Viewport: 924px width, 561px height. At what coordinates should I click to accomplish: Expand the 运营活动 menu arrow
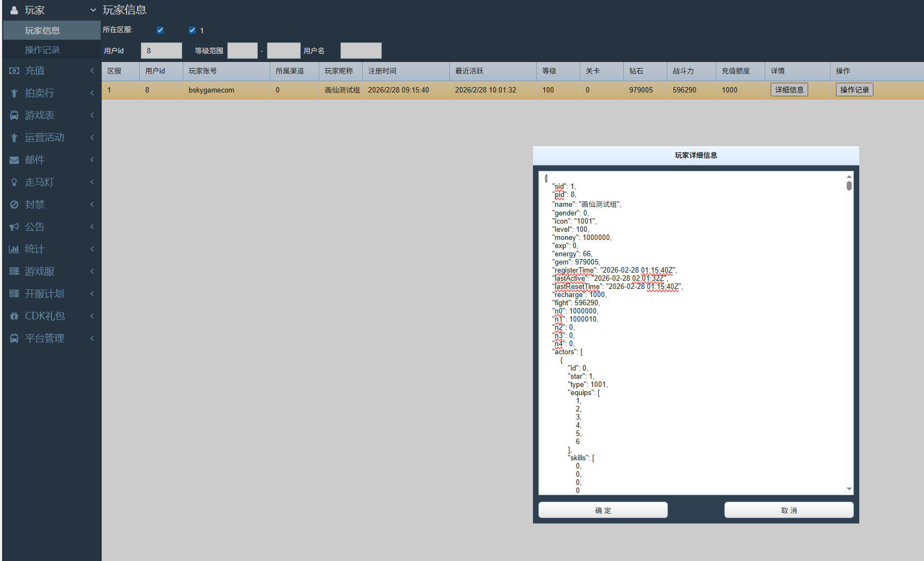pos(92,138)
